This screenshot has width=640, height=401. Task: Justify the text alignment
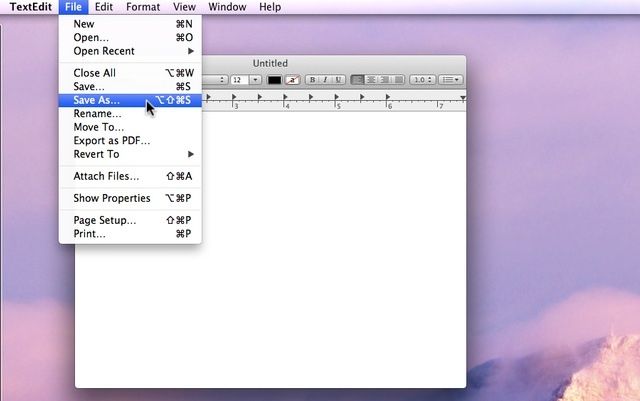(x=398, y=79)
